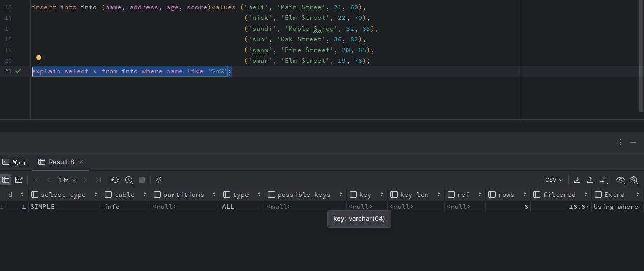Open the compare data arrows icon

[604, 180]
